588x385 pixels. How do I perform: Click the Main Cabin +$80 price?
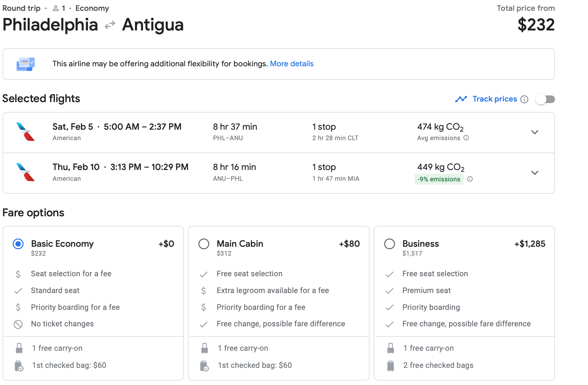[x=349, y=244]
